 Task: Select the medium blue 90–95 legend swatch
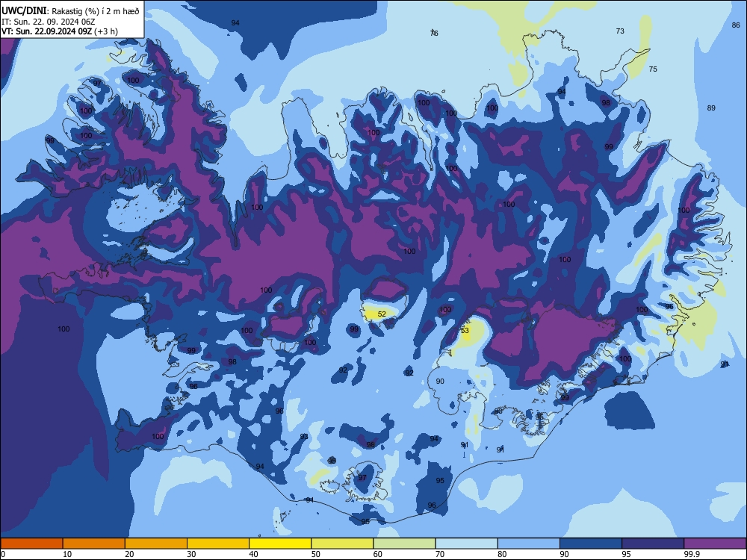(591, 544)
